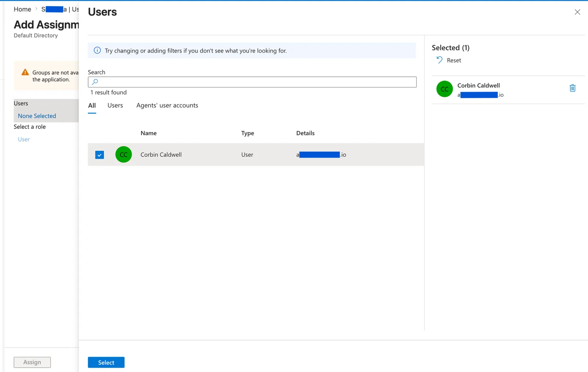The width and height of the screenshot is (588, 372).
Task: Click the Assign button
Action: [x=32, y=362]
